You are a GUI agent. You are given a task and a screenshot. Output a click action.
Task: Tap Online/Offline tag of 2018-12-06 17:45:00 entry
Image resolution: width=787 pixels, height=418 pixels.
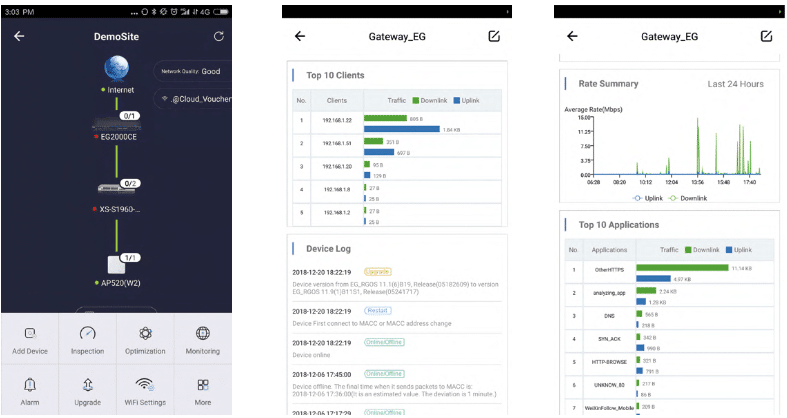pyautogui.click(x=384, y=374)
